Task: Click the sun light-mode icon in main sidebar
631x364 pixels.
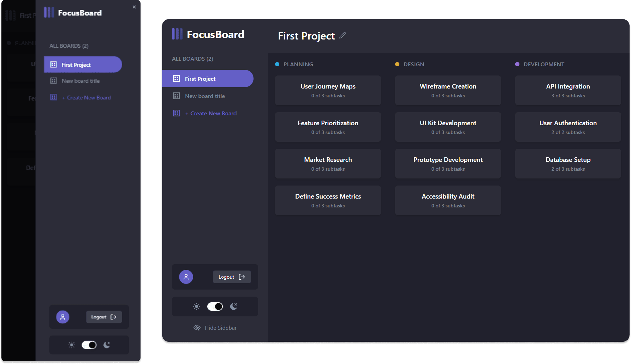Action: click(x=197, y=307)
